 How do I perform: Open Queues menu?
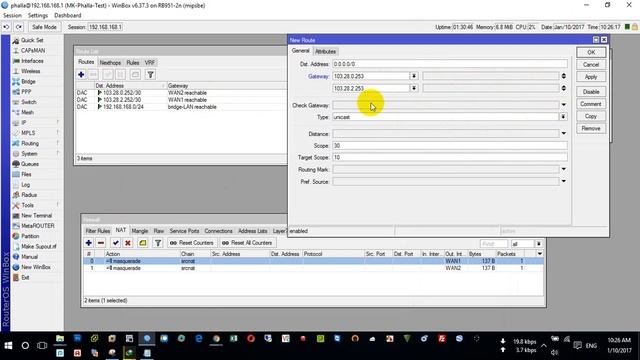29,164
